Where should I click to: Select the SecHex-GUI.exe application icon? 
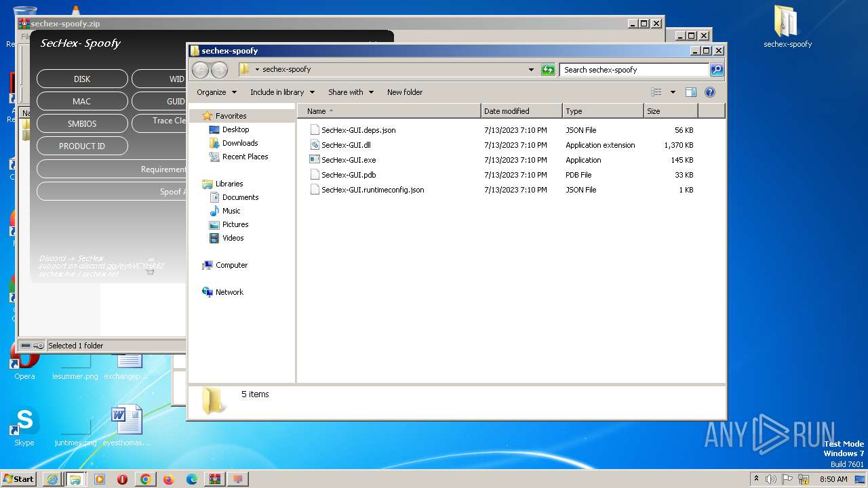[x=315, y=160]
